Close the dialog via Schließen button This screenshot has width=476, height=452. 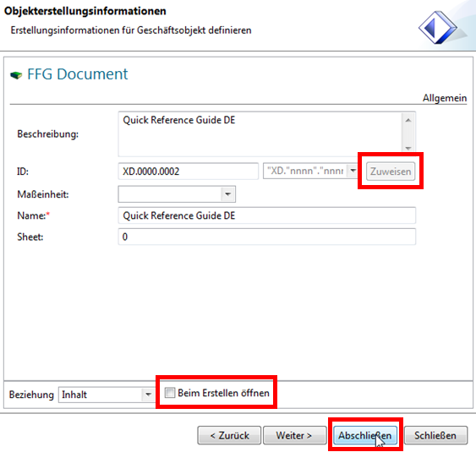(x=435, y=435)
